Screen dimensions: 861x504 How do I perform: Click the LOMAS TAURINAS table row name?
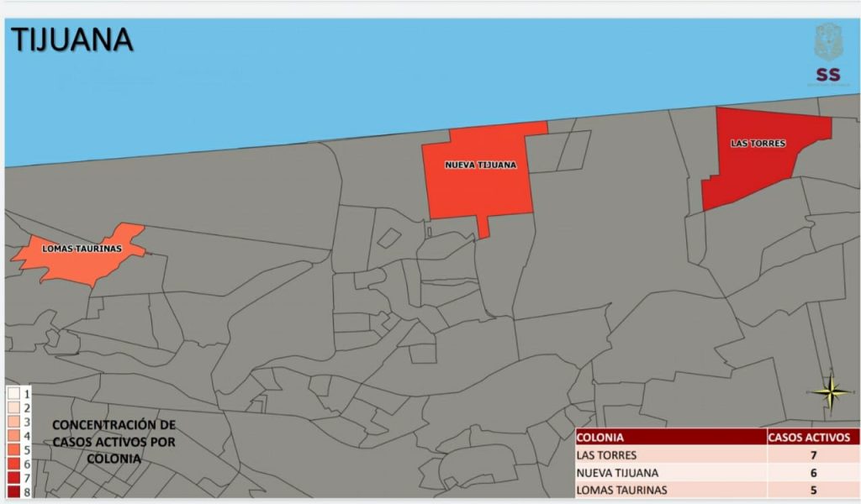pos(621,490)
